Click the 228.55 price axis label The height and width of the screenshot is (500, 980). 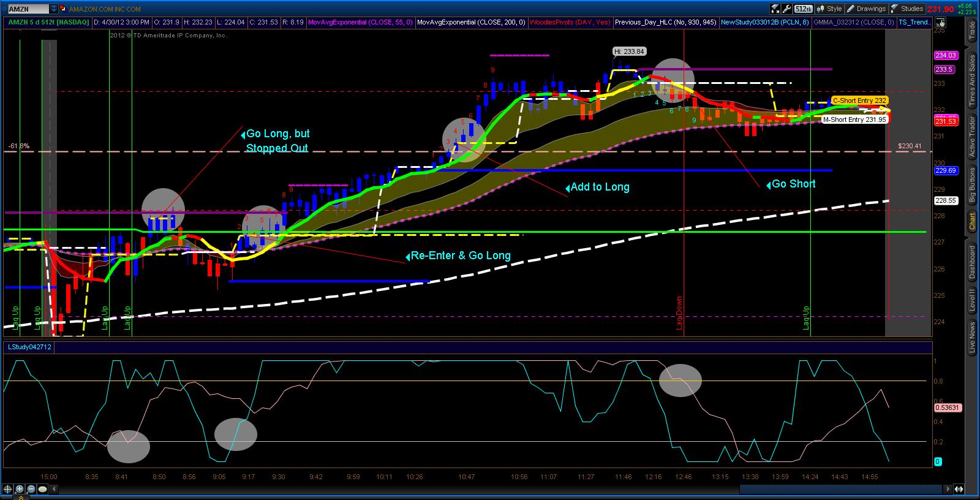946,200
